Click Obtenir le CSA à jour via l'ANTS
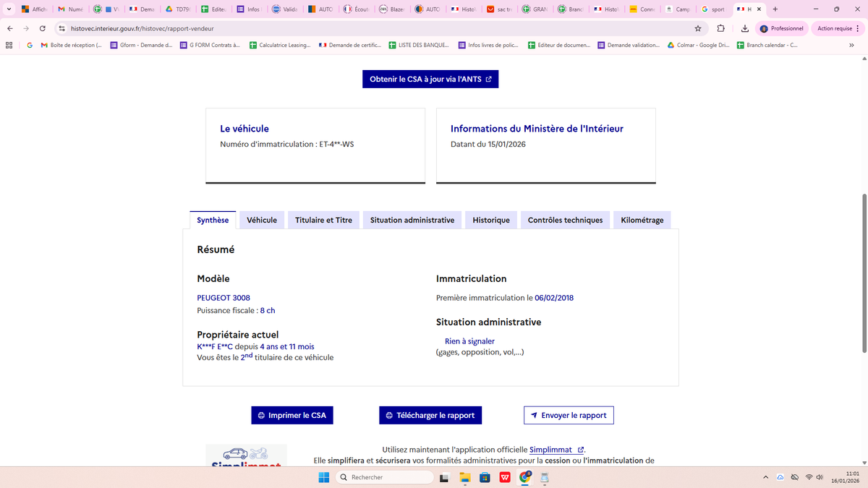Screen dimensions: 868x488 click(430, 79)
